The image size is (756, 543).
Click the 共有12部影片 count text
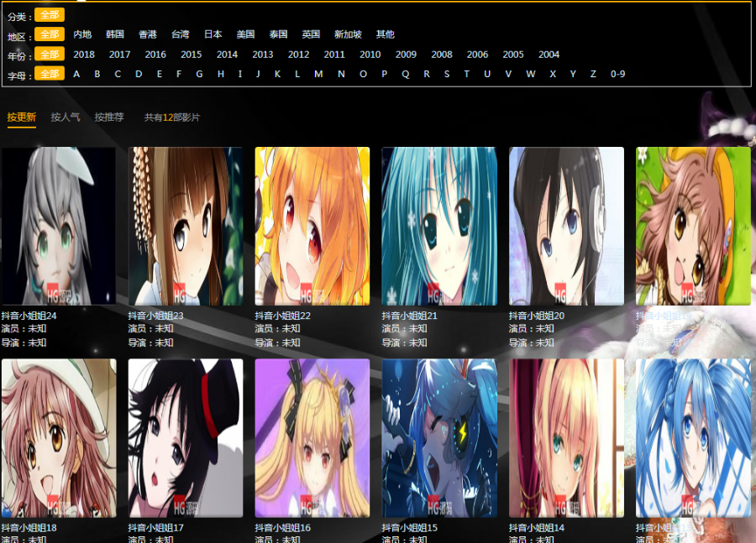(x=172, y=117)
